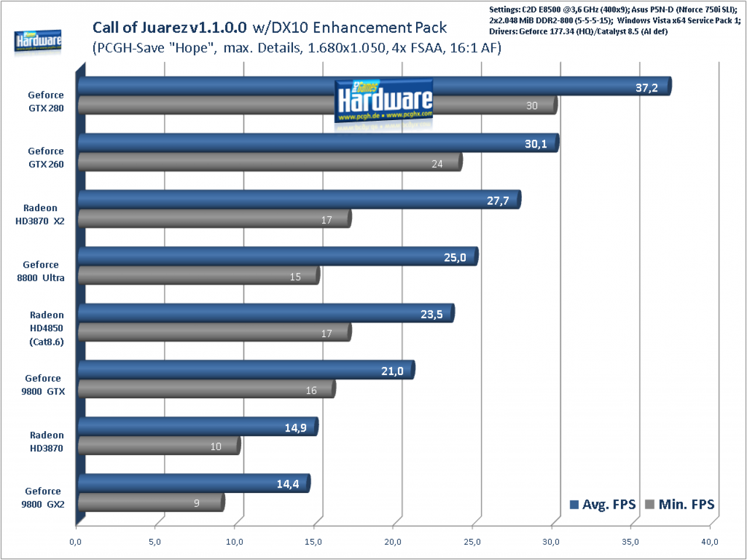The height and width of the screenshot is (560, 747).
Task: Click the 17 min value for Radeon HD4850
Action: (326, 334)
